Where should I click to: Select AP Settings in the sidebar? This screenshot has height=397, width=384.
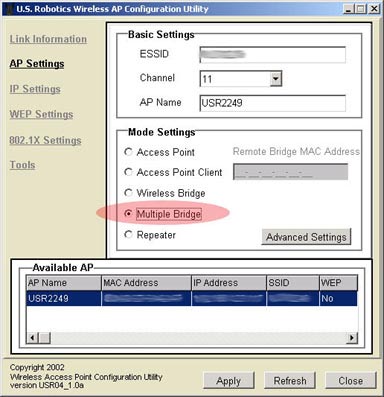coord(37,64)
